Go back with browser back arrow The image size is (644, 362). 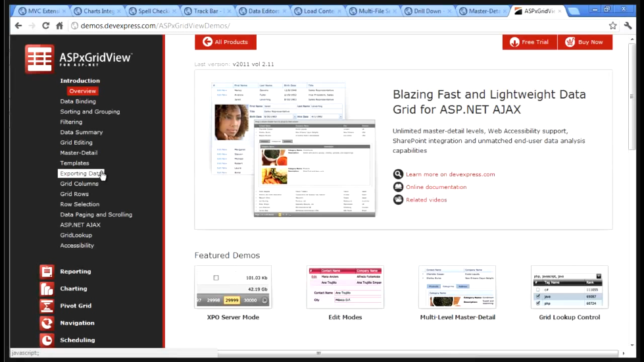click(18, 26)
